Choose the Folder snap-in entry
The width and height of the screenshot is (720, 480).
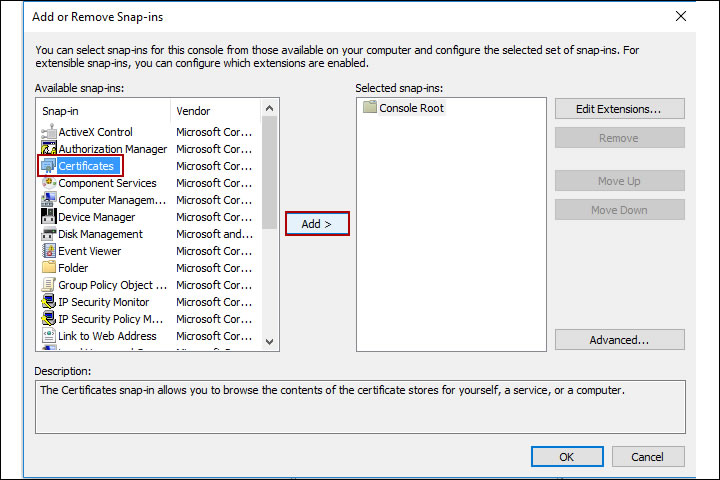coord(73,268)
